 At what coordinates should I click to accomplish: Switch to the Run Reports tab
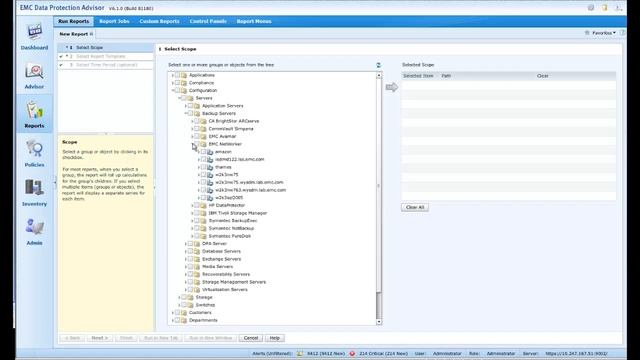[73, 21]
